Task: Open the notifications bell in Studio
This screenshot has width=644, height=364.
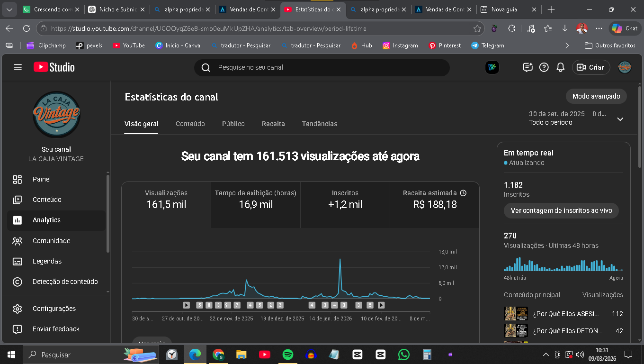Action: (561, 67)
